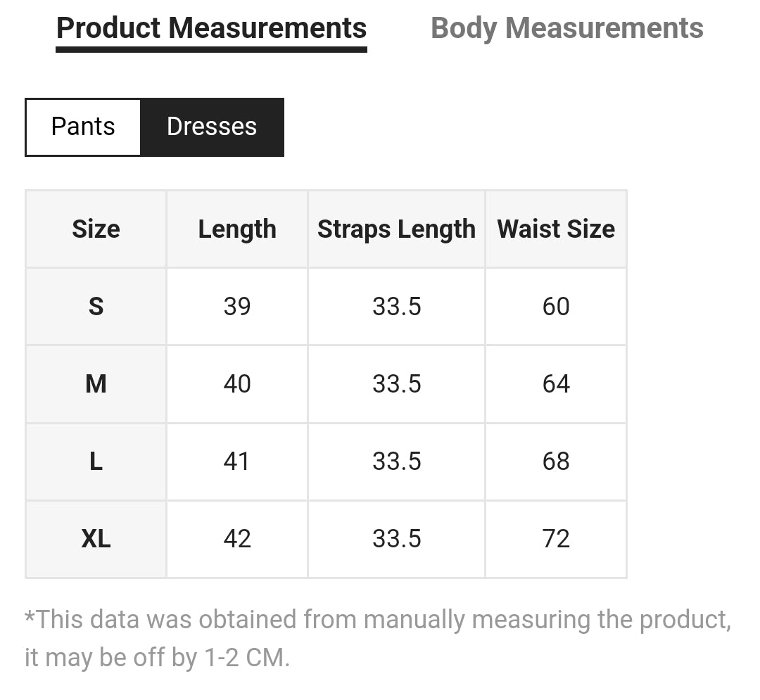This screenshot has height=700, width=760.
Task: Click the length value 42
Action: click(x=237, y=539)
